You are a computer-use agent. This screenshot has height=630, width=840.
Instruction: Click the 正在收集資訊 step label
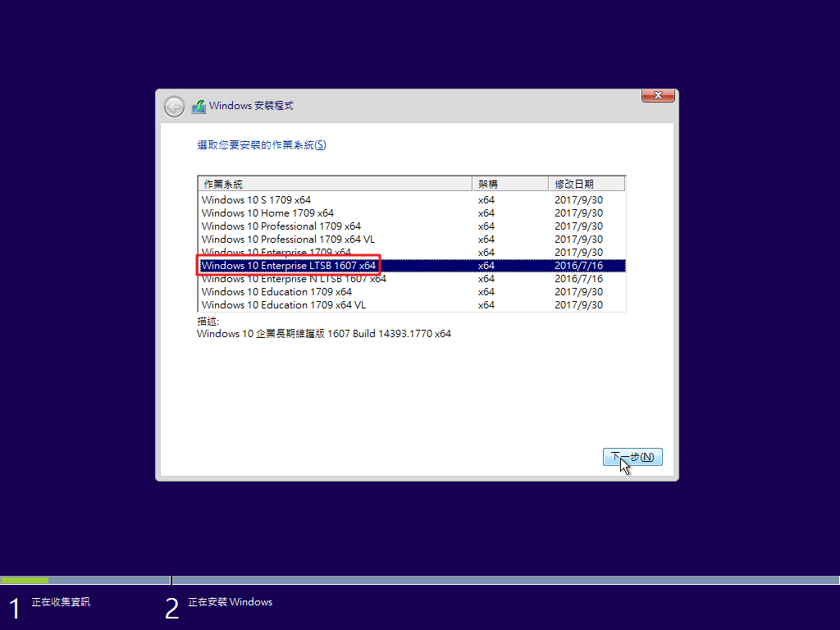click(x=61, y=602)
